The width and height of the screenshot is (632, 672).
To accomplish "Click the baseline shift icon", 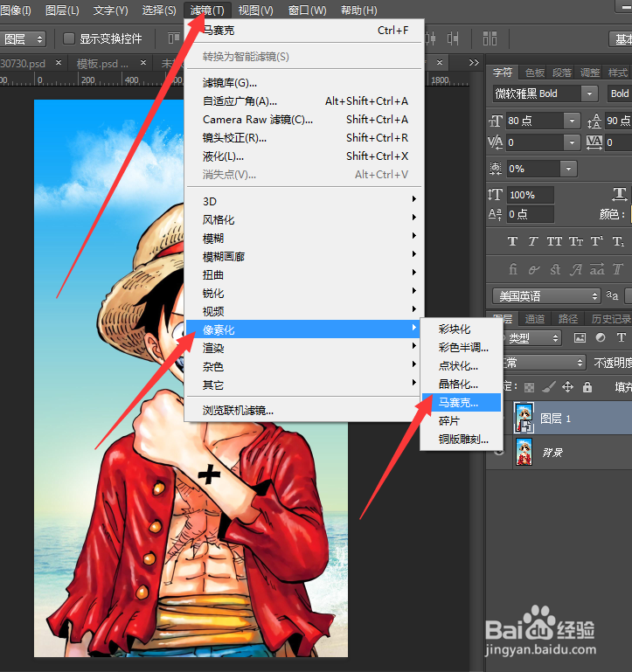I will (x=495, y=214).
